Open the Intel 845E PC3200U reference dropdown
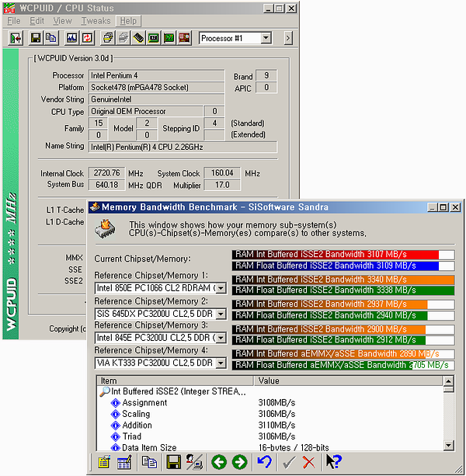466x476 pixels. [221, 338]
